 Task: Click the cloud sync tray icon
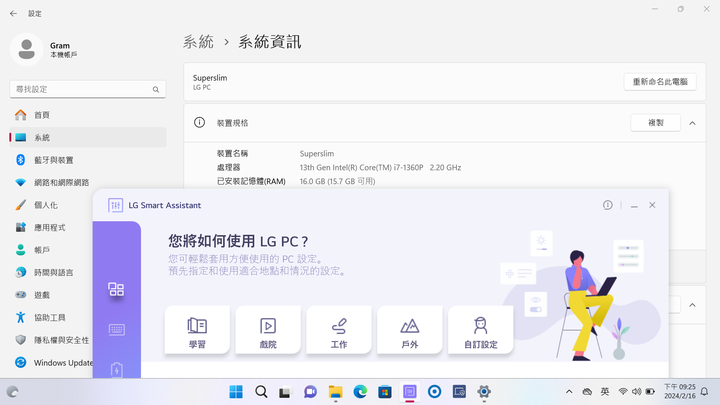587,392
